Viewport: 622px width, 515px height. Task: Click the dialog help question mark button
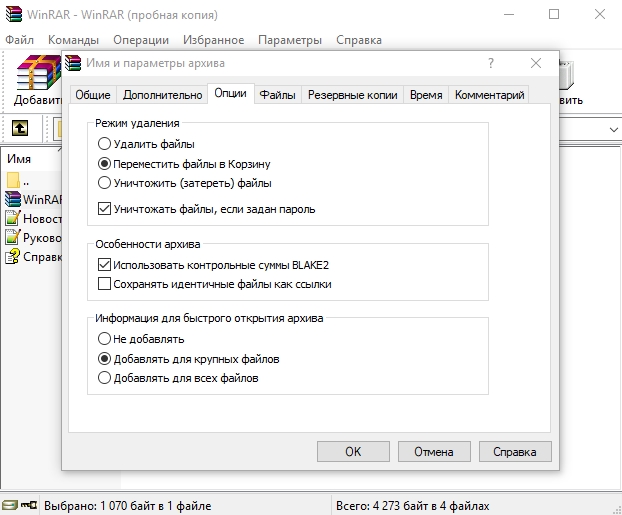(x=491, y=63)
